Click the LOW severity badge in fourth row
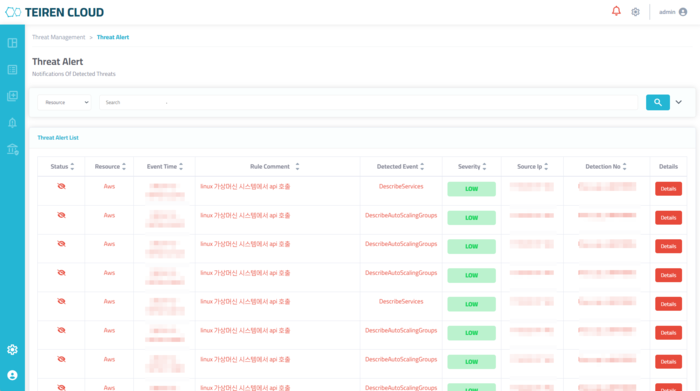This screenshot has height=391, width=700. tap(471, 275)
